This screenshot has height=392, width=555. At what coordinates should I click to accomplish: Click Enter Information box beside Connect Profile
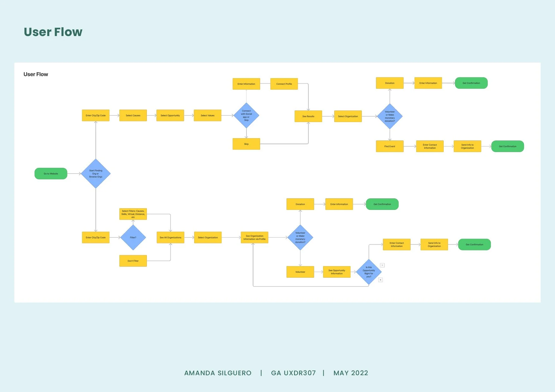[x=246, y=84]
